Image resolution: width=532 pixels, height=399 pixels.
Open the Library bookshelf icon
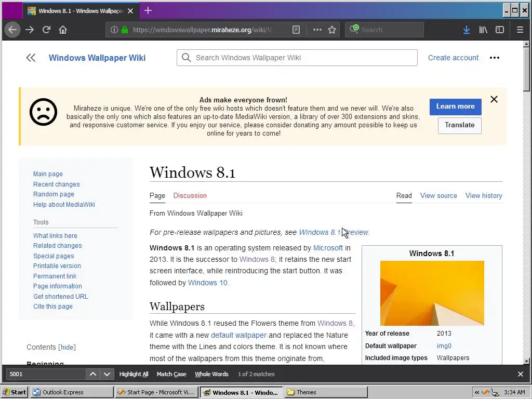[x=483, y=30]
